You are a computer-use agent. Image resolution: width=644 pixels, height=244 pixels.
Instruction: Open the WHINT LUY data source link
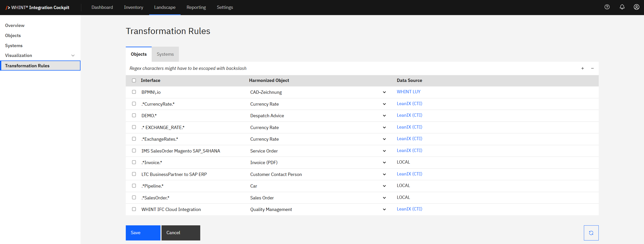408,92
